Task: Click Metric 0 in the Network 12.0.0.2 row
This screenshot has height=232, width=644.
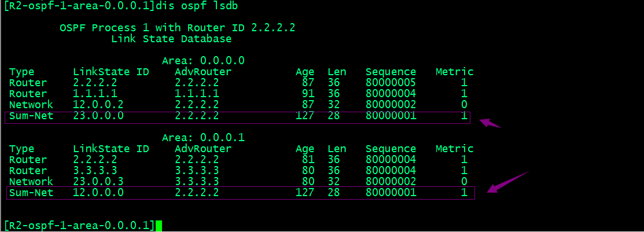Action: click(x=464, y=104)
